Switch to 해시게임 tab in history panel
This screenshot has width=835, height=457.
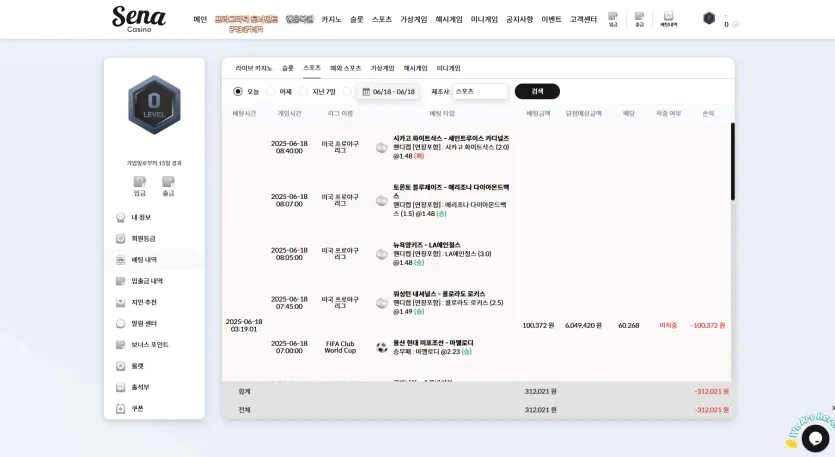pyautogui.click(x=415, y=68)
